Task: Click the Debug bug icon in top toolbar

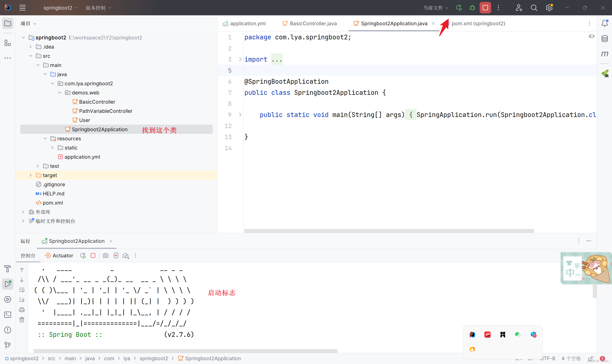Action: click(x=472, y=8)
